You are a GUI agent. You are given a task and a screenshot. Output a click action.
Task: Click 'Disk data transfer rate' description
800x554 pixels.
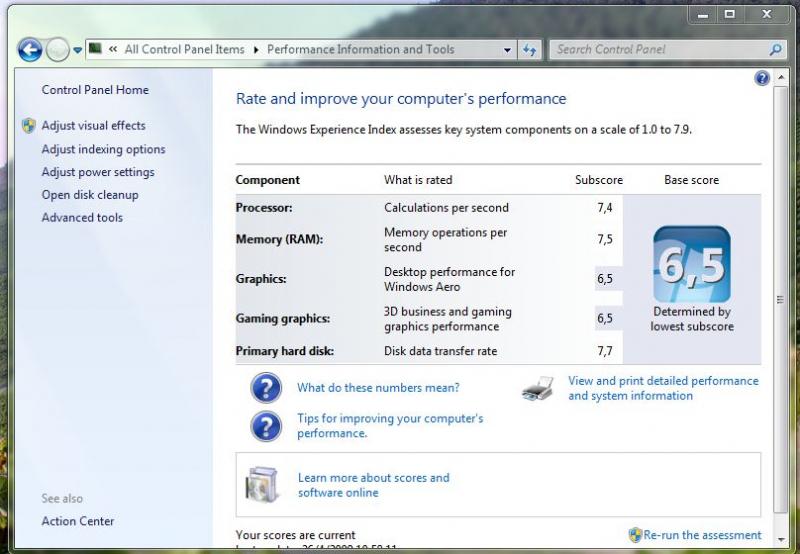[x=440, y=351]
